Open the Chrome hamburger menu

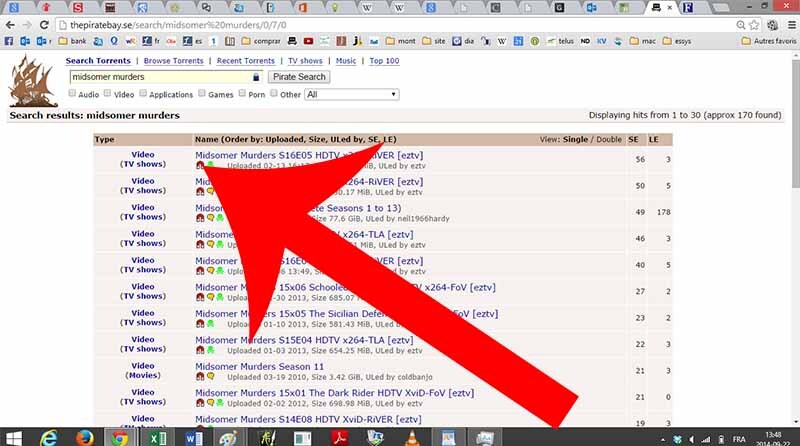click(x=791, y=24)
